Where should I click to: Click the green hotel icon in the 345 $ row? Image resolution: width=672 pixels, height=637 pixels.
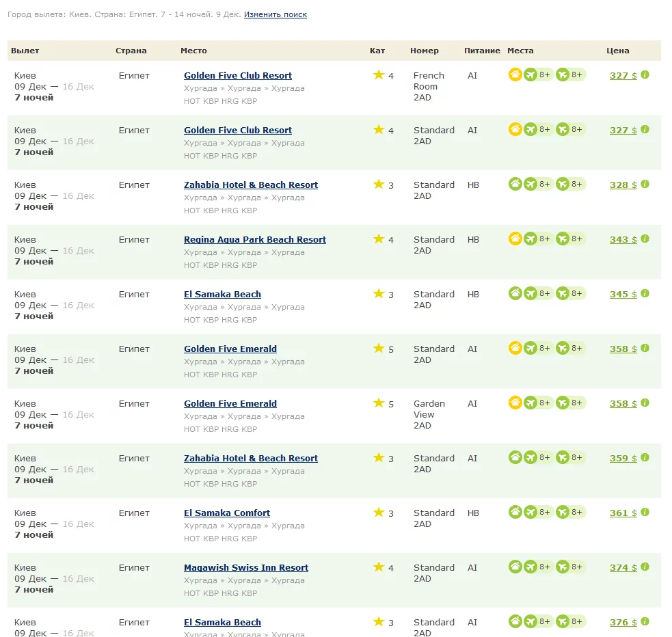(x=515, y=293)
